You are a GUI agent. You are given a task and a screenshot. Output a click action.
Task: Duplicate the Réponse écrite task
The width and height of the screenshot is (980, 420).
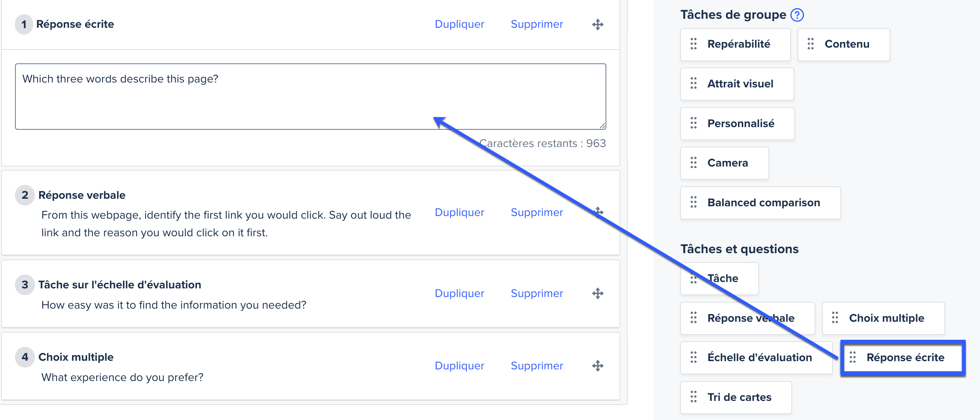tap(459, 24)
